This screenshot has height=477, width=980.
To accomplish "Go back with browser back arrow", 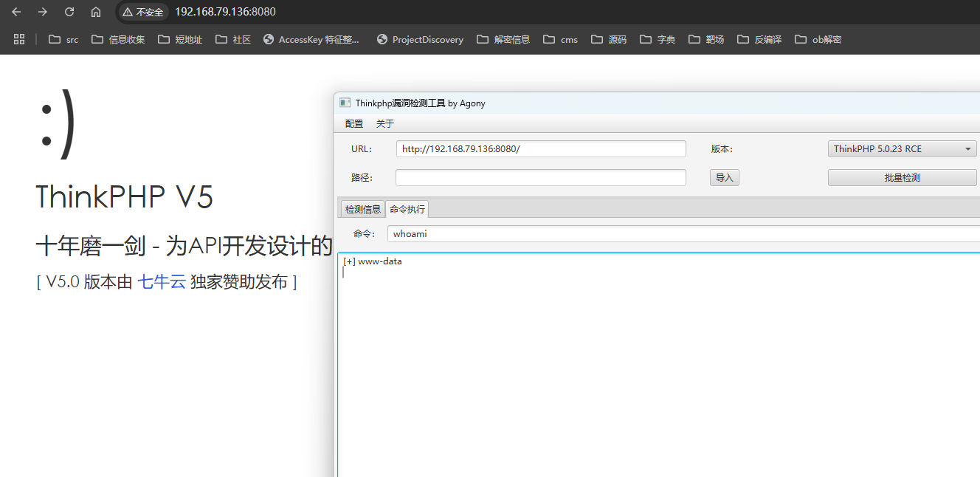I will (16, 12).
